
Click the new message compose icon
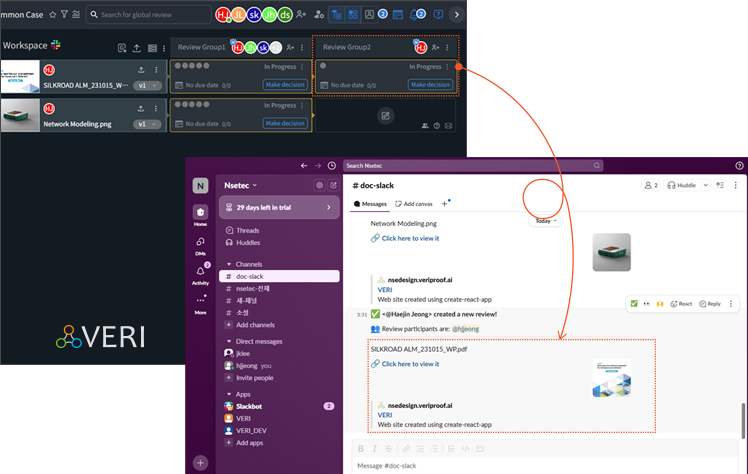click(333, 185)
